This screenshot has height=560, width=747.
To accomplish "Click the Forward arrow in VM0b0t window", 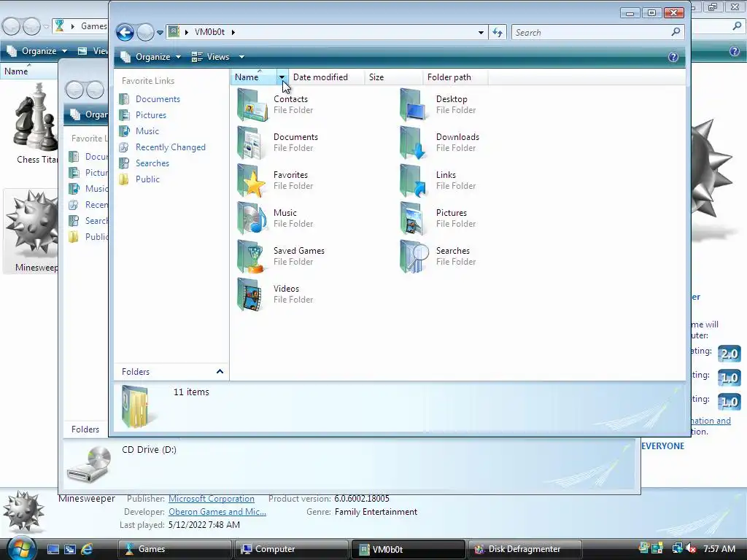I will 145,32.
